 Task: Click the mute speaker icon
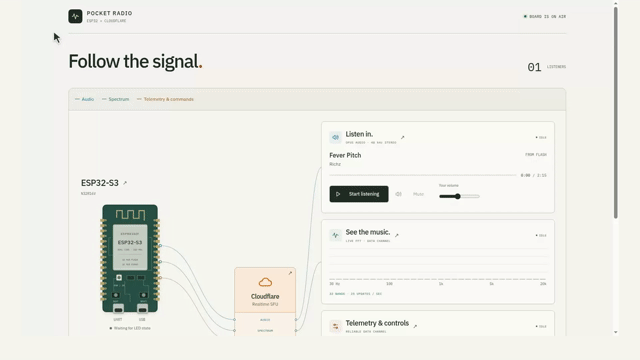click(x=398, y=194)
